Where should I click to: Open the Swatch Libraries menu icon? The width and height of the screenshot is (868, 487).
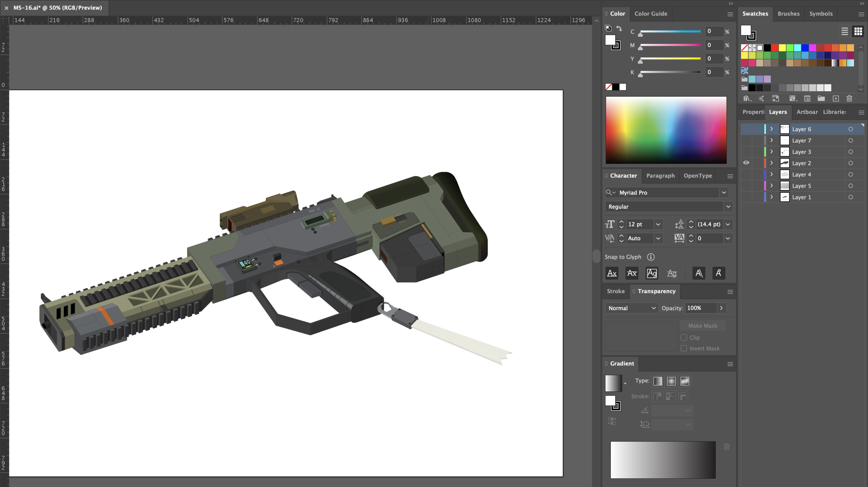pos(747,99)
